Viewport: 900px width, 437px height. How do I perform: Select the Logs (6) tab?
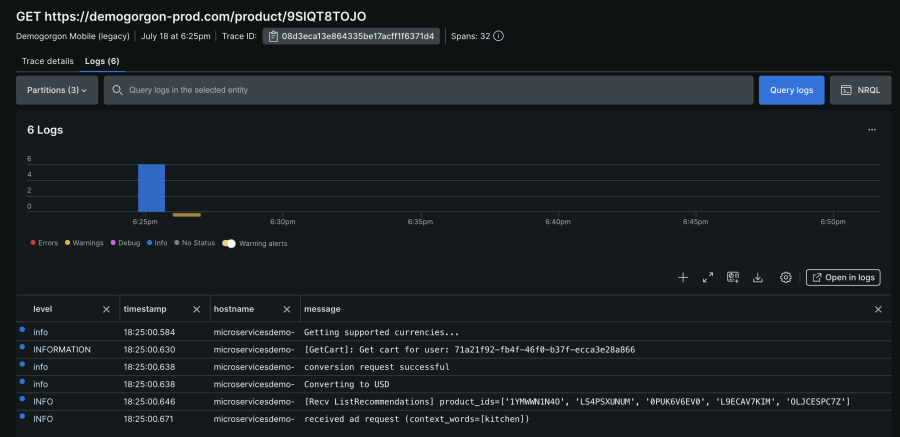pos(102,61)
